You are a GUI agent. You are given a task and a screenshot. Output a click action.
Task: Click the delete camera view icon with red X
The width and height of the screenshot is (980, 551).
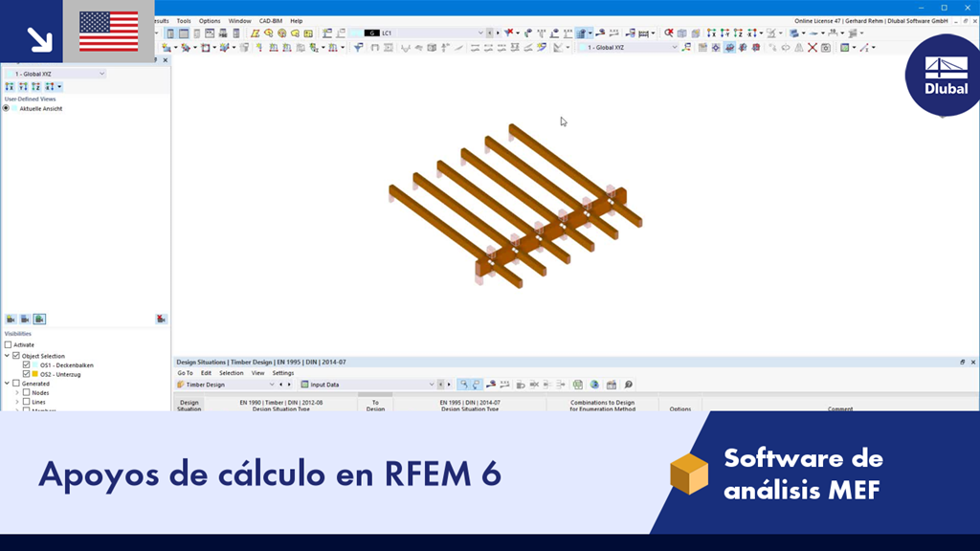(161, 320)
